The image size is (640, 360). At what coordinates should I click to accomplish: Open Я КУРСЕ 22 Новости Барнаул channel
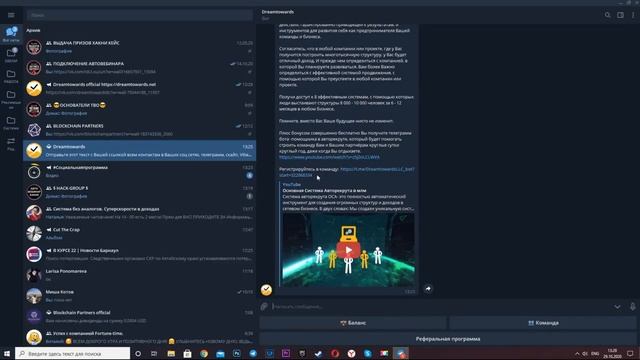[140, 254]
